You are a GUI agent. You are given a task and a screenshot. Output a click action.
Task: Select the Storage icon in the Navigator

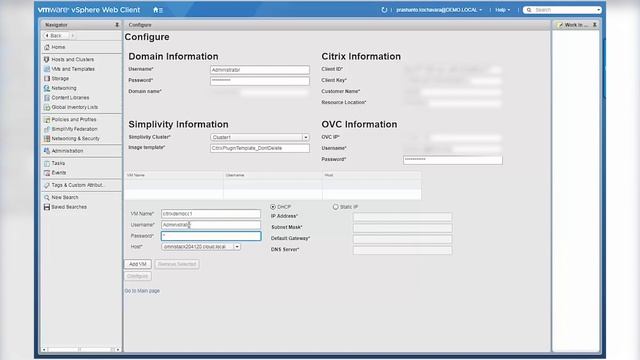(47, 78)
